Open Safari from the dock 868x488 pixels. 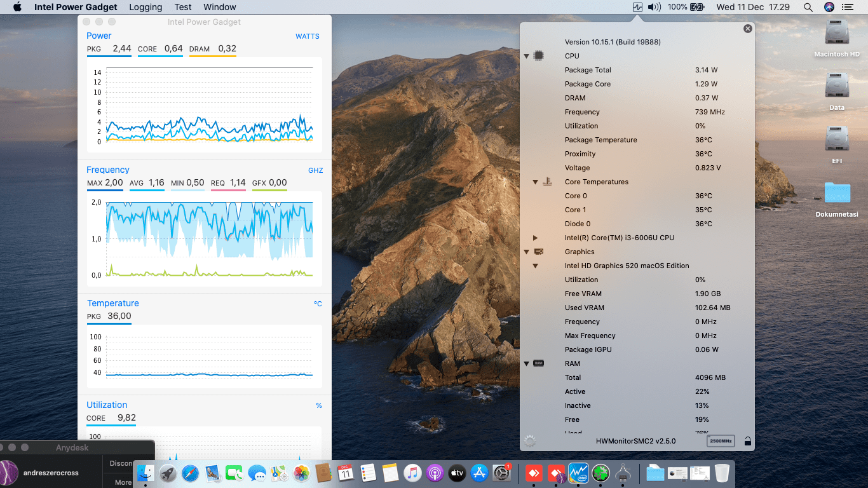(190, 473)
